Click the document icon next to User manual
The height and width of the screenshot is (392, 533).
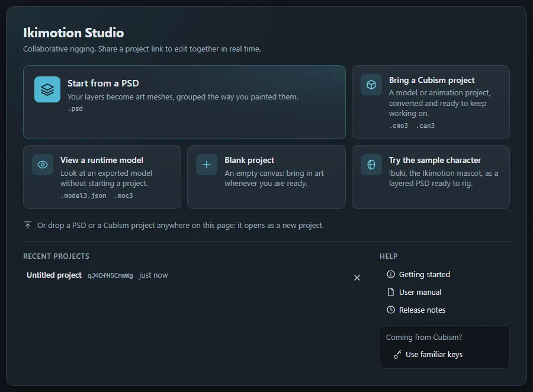pos(391,292)
